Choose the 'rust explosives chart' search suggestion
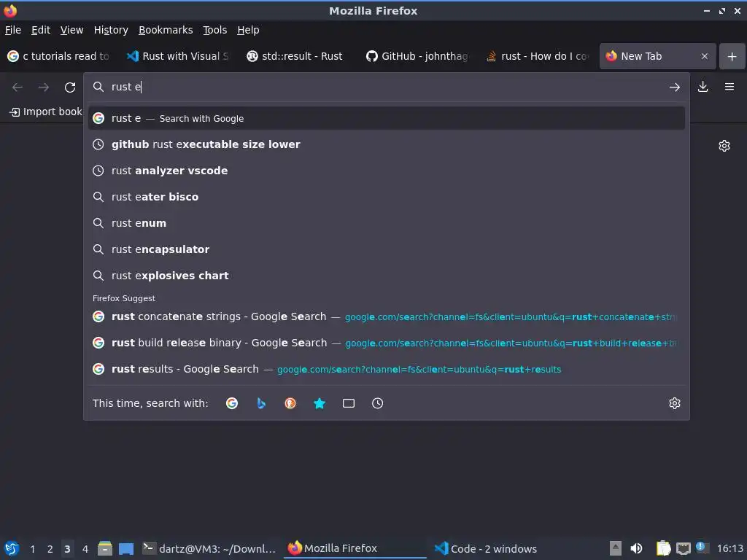 point(387,275)
